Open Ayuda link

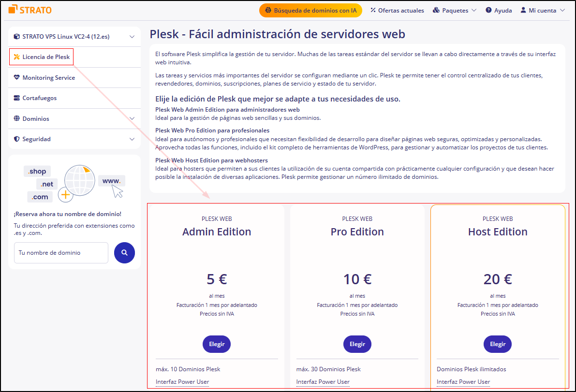pos(499,10)
